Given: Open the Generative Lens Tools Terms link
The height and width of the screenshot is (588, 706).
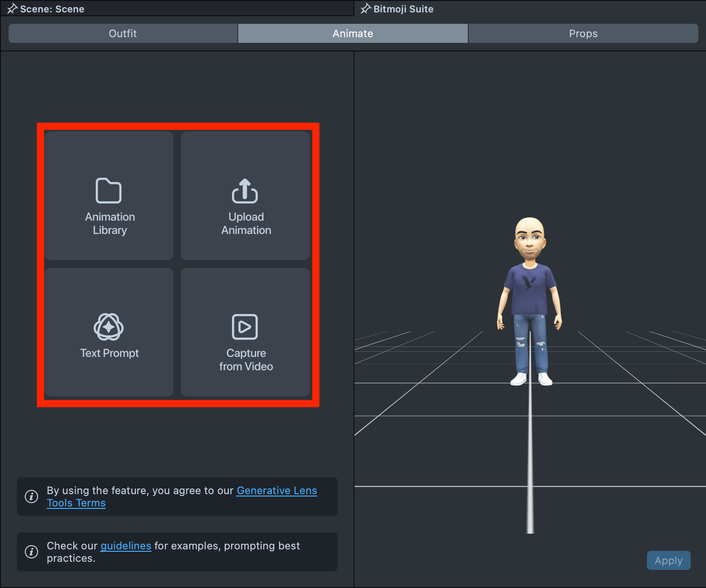Looking at the screenshot, I should 276,491.
